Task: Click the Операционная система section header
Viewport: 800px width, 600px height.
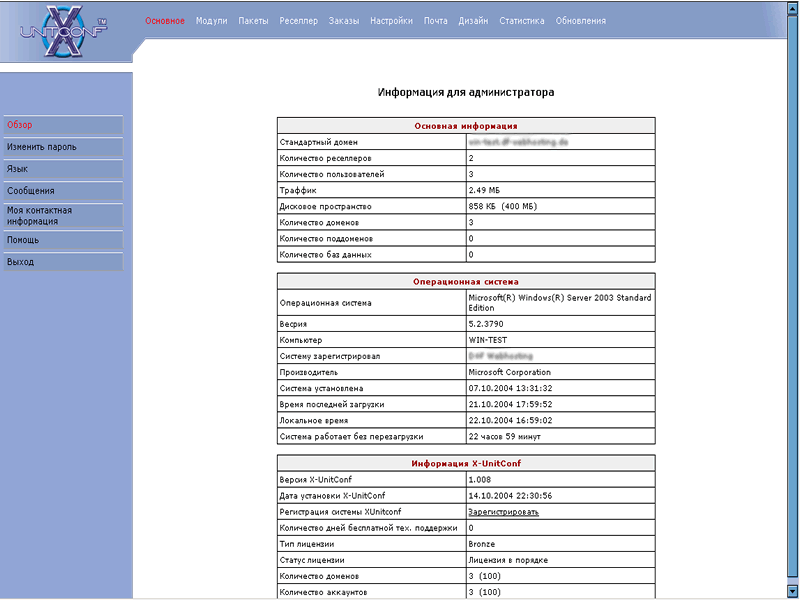Action: pos(466,282)
